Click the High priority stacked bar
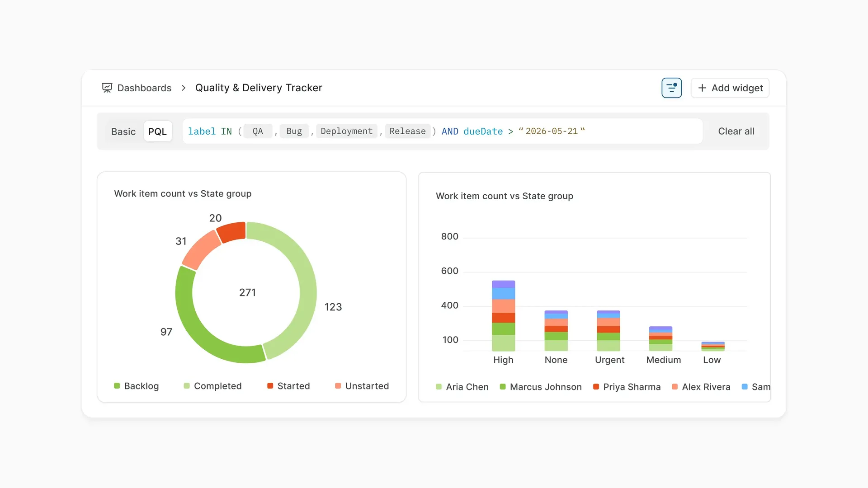The image size is (868, 488). (503, 315)
